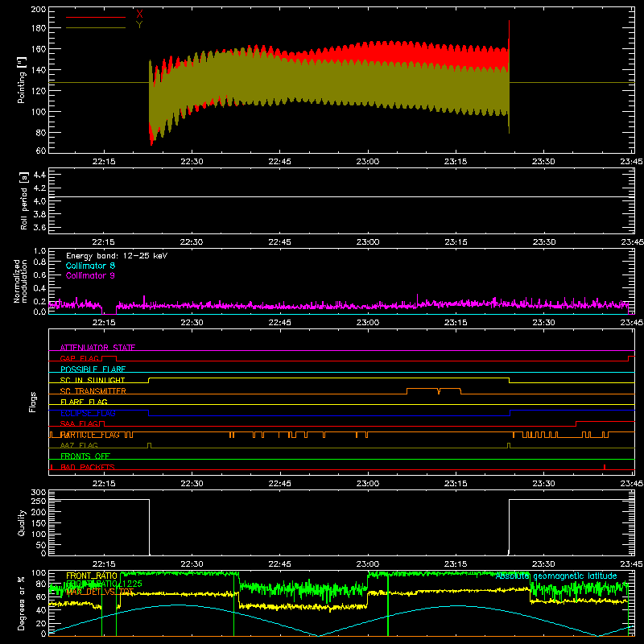Click 22:45 time label below Flags plot
Screen dimensions: 644x644
pyautogui.click(x=279, y=484)
